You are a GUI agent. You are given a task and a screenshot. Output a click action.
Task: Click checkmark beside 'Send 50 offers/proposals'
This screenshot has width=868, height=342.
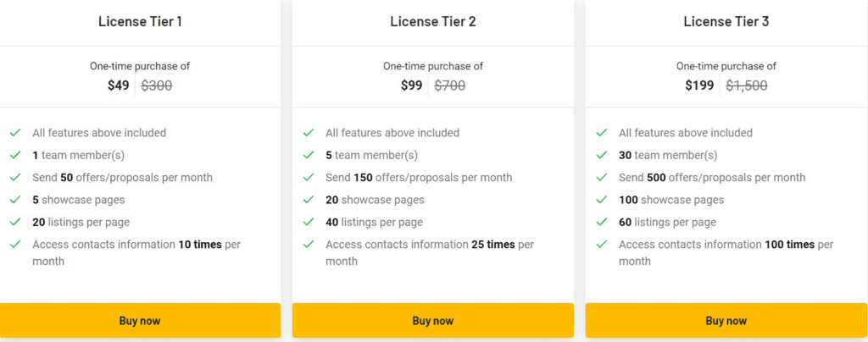point(15,178)
